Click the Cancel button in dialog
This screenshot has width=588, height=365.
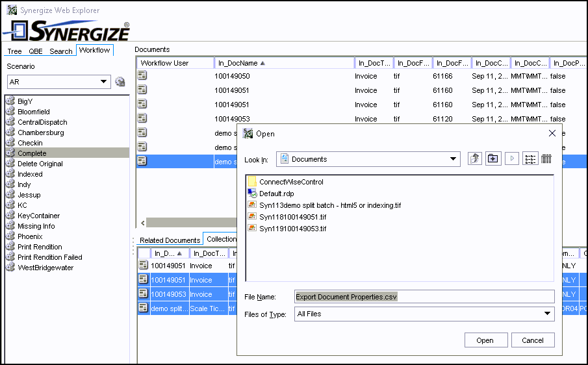[533, 340]
